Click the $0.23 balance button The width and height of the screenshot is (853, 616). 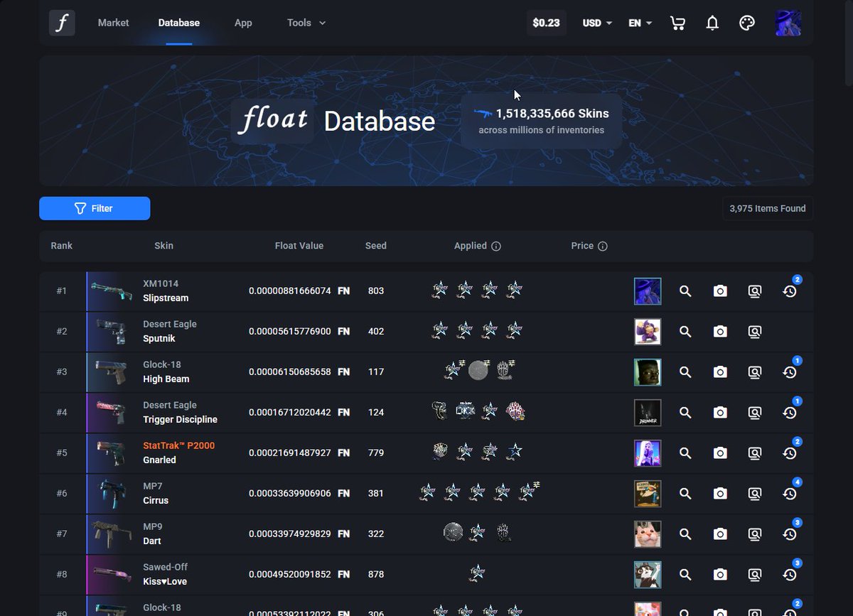546,23
